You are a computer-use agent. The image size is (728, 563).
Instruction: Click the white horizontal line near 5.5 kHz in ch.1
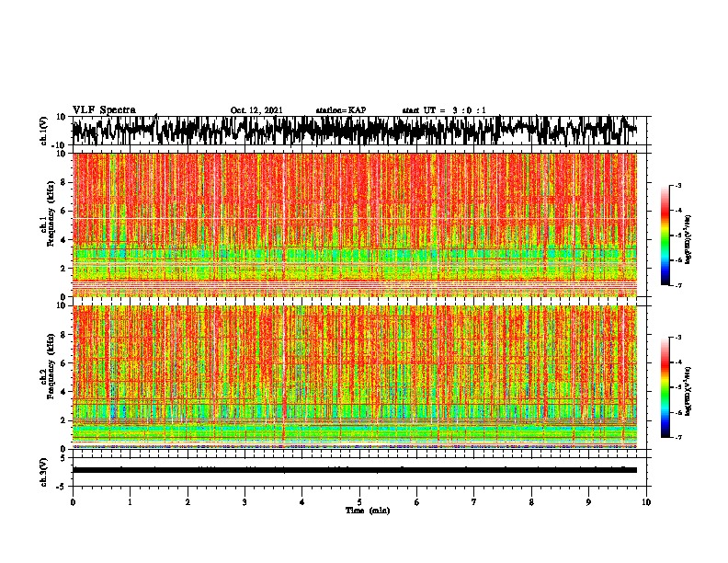pyautogui.click(x=354, y=219)
